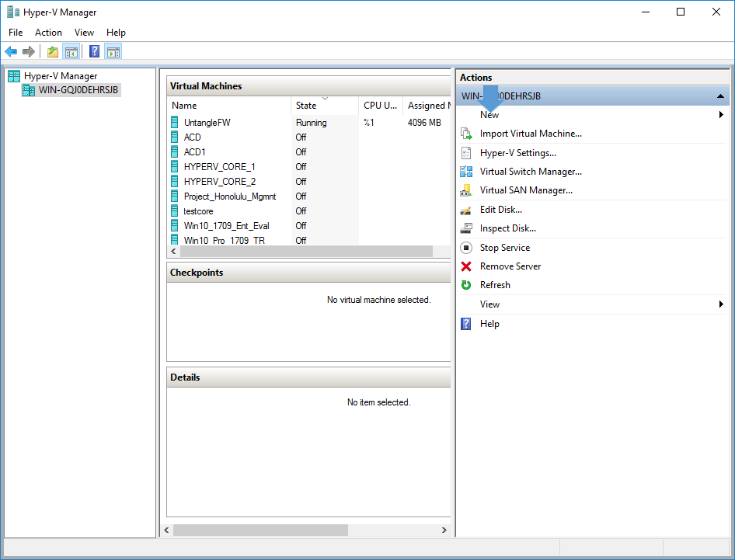This screenshot has width=735, height=560.
Task: Select Refresh action label
Action: pyautogui.click(x=495, y=285)
